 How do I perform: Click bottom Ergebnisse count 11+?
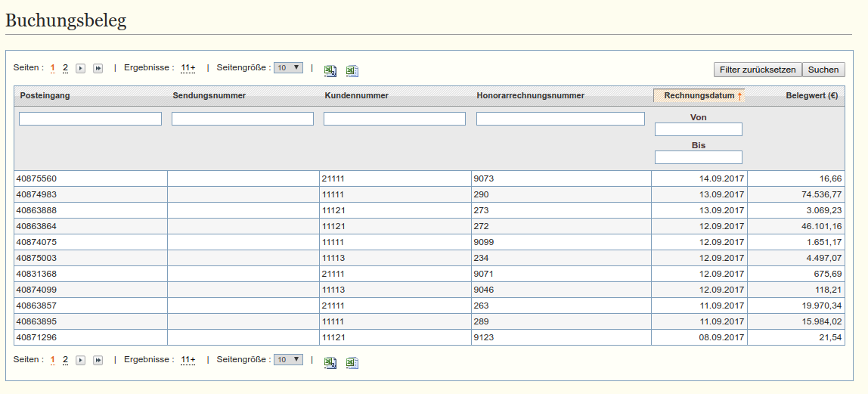pyautogui.click(x=188, y=360)
